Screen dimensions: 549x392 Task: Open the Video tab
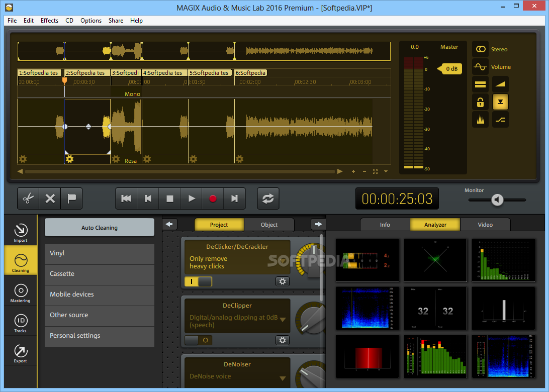[485, 225]
